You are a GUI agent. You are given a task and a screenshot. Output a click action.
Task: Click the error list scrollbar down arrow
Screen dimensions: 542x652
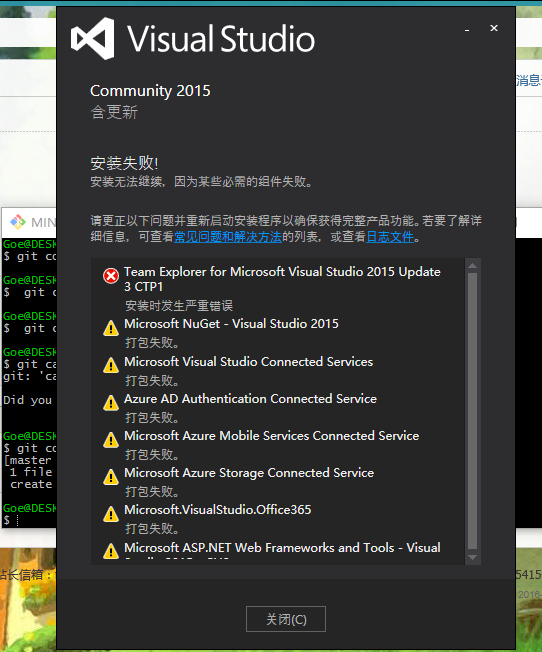pyautogui.click(x=472, y=558)
